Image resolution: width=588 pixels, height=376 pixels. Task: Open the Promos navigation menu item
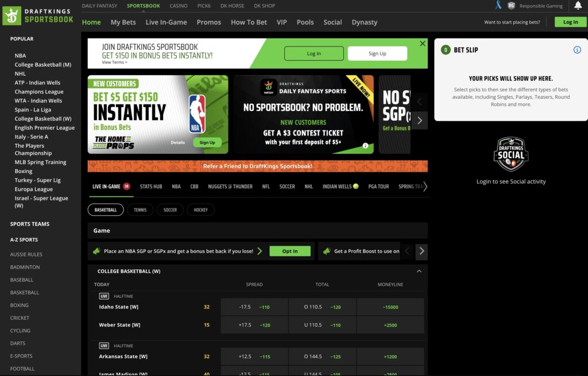(x=208, y=22)
